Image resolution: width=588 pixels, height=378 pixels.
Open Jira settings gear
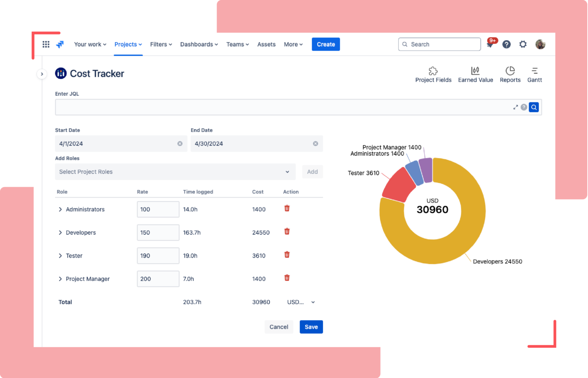pyautogui.click(x=523, y=44)
